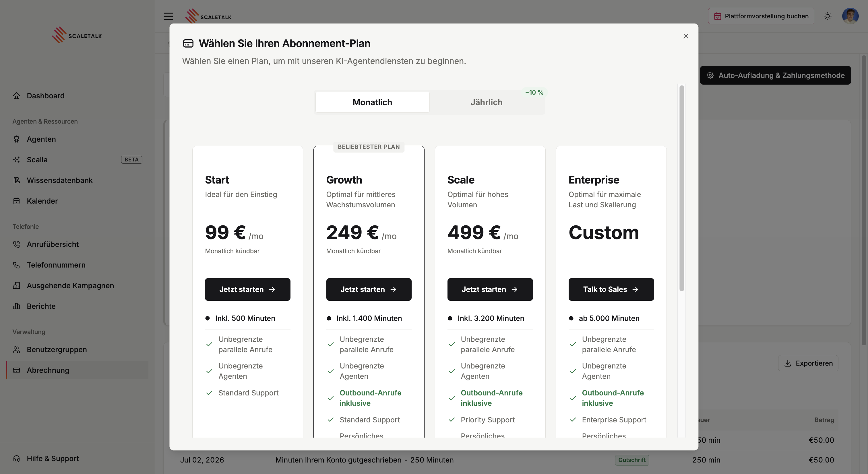Start the Growth plan with Jetzt starten

pyautogui.click(x=369, y=290)
